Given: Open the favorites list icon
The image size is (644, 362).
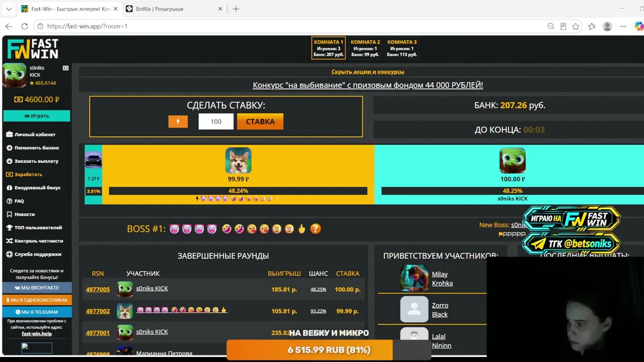Looking at the screenshot, I should tap(592, 26).
